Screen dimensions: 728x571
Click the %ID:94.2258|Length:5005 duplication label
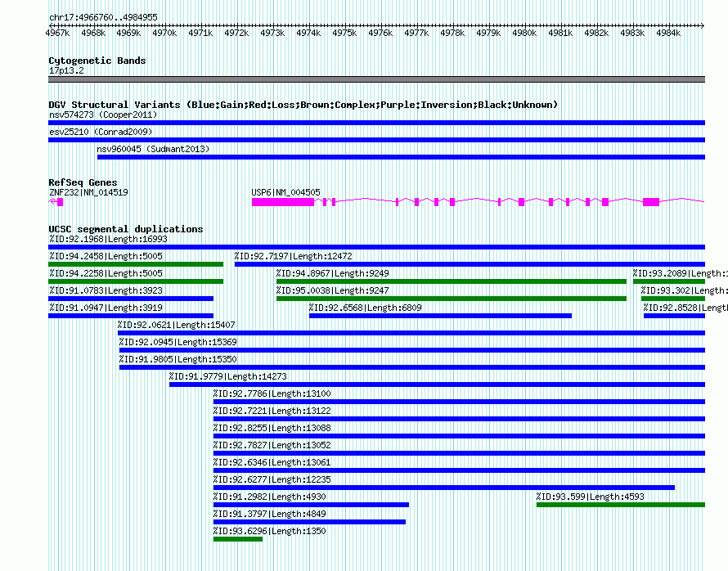(x=106, y=273)
